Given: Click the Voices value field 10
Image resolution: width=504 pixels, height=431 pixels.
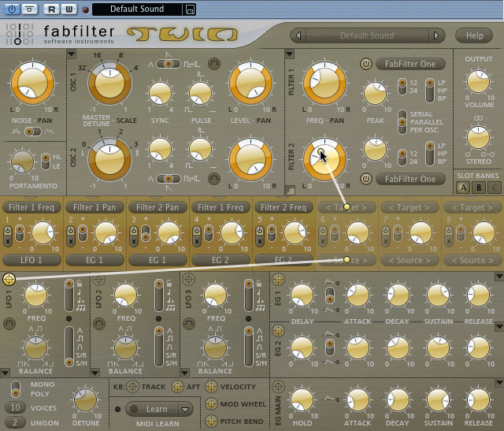Looking at the screenshot, I should 15,408.
